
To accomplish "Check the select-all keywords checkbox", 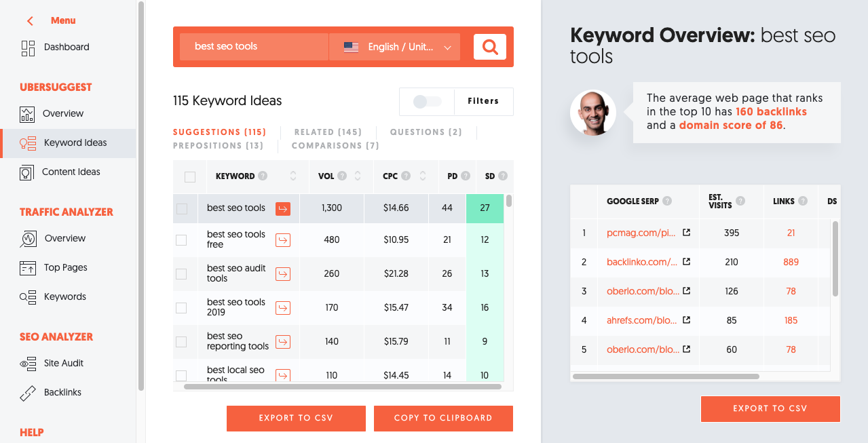I will (x=190, y=176).
